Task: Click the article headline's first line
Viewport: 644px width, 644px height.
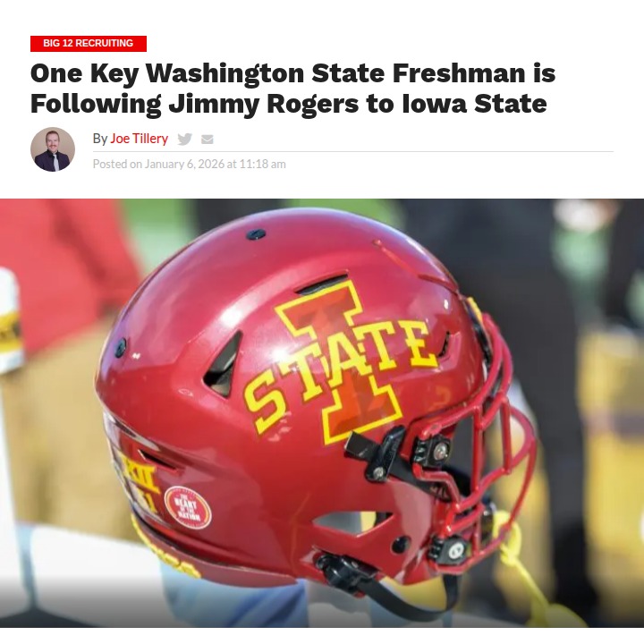Action: pos(292,73)
